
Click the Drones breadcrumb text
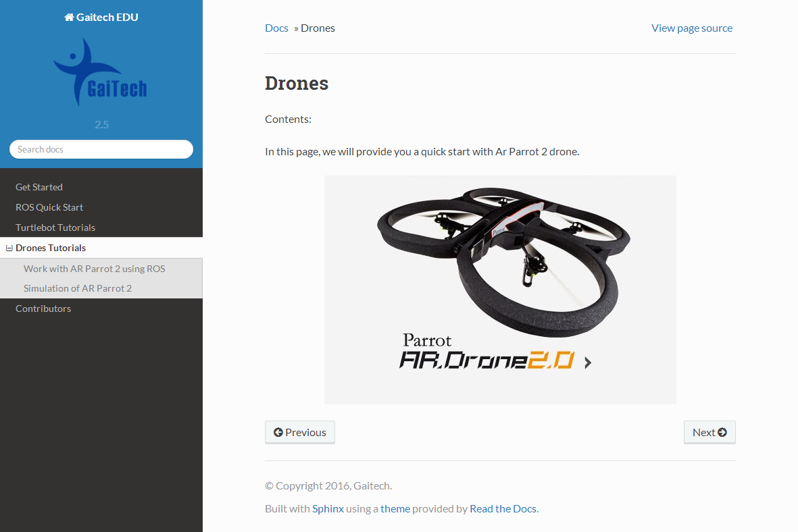coord(318,28)
